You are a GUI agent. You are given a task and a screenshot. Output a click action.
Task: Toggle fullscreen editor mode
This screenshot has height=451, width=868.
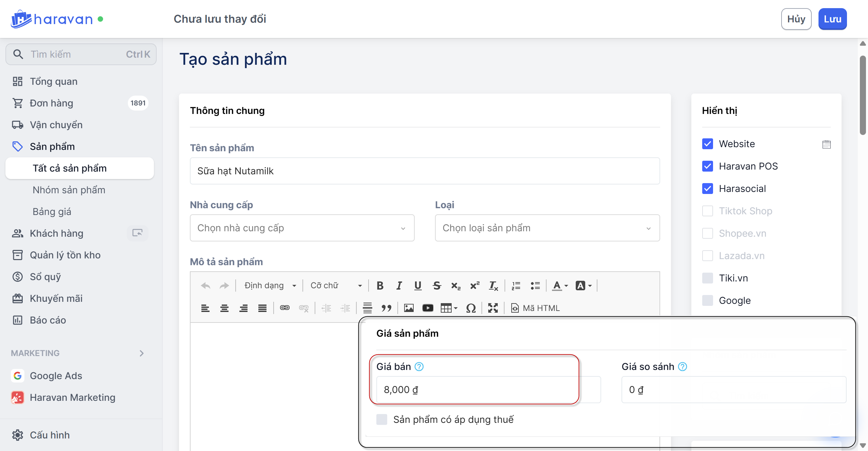(493, 308)
